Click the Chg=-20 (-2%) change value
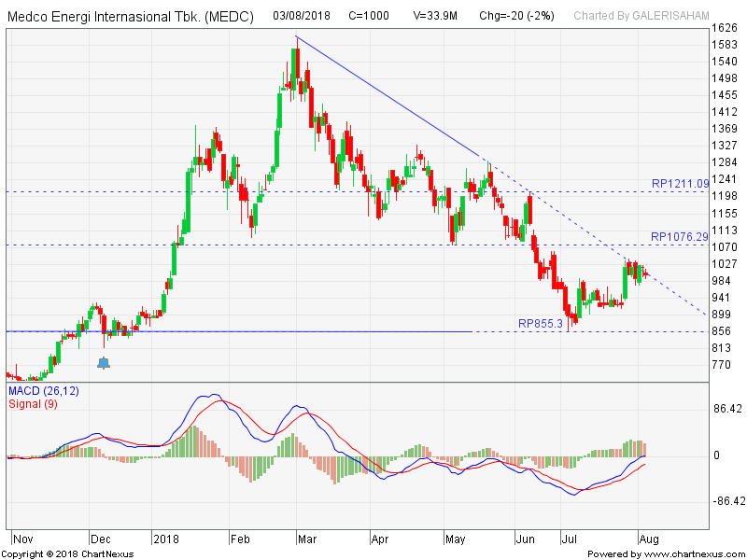 pos(517,16)
